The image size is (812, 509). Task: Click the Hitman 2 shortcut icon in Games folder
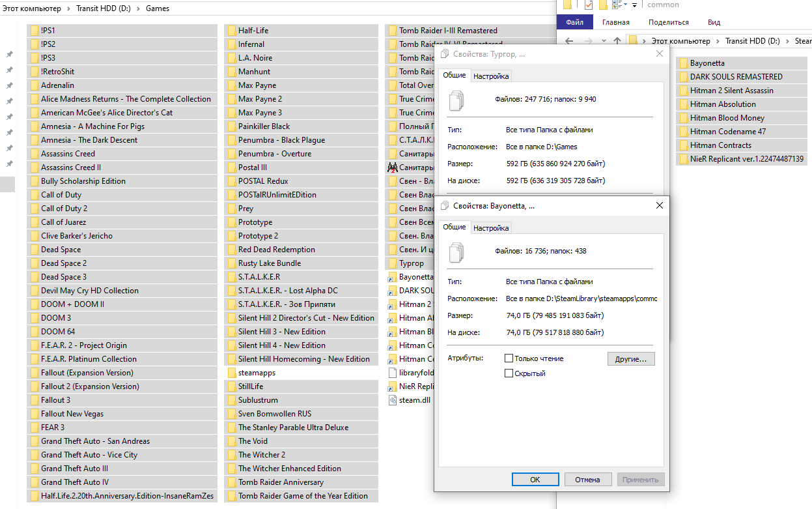coord(392,304)
